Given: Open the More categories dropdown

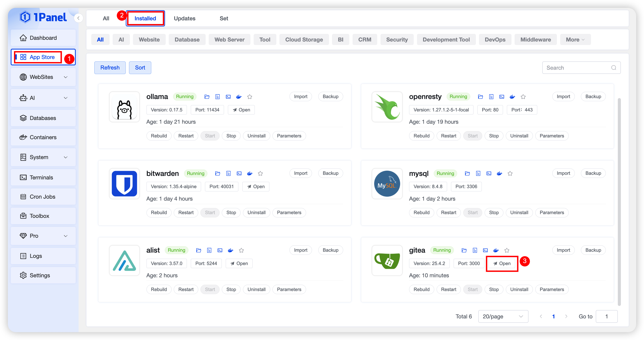Looking at the screenshot, I should click(x=575, y=40).
